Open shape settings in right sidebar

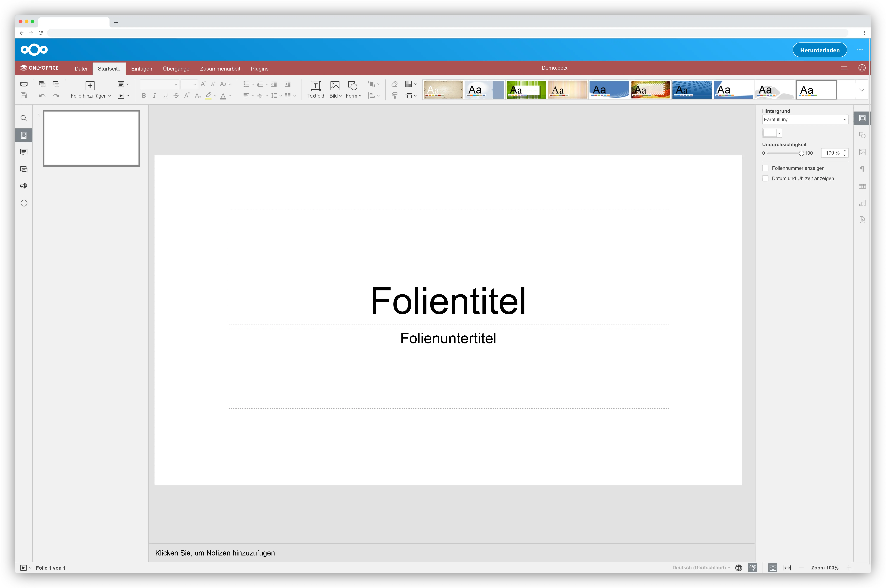coord(862,135)
